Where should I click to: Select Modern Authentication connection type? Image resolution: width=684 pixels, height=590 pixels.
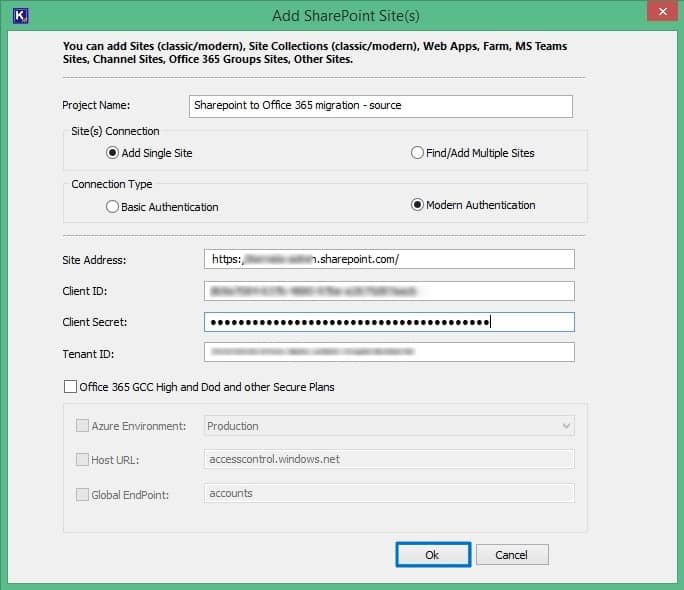pyautogui.click(x=418, y=205)
